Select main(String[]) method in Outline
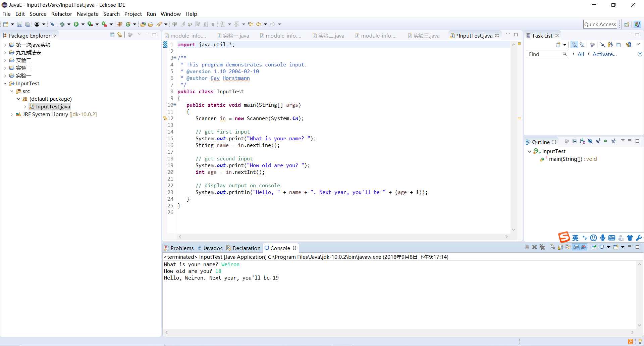 [x=569, y=159]
